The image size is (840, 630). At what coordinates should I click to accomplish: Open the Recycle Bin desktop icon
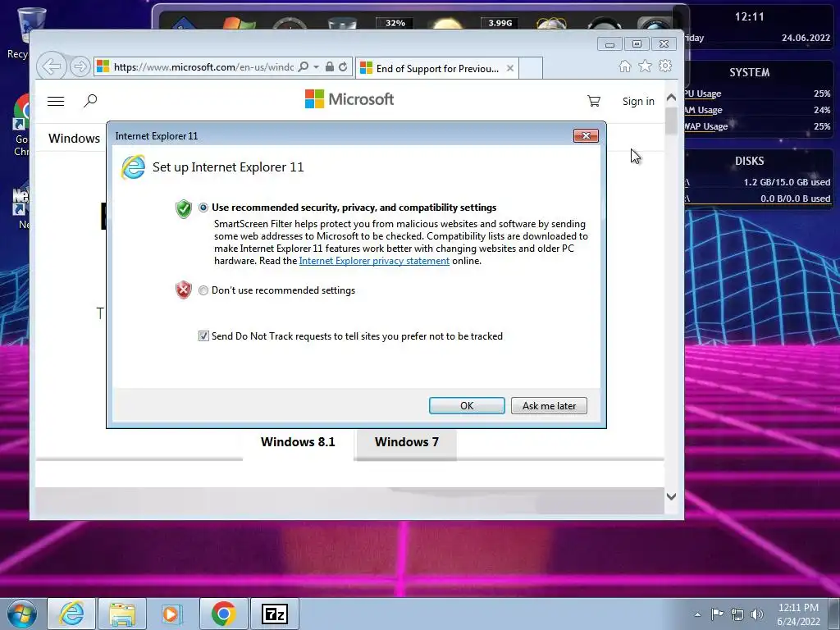click(30, 32)
